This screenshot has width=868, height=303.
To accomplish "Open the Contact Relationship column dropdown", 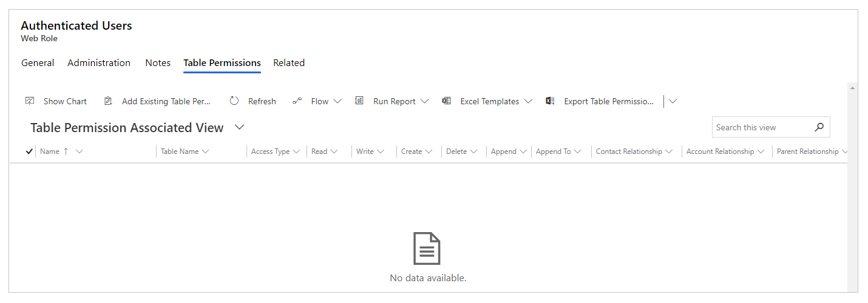I will [669, 151].
